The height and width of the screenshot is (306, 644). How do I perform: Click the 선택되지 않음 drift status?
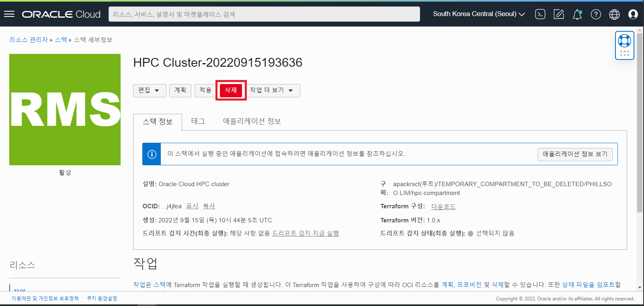495,233
